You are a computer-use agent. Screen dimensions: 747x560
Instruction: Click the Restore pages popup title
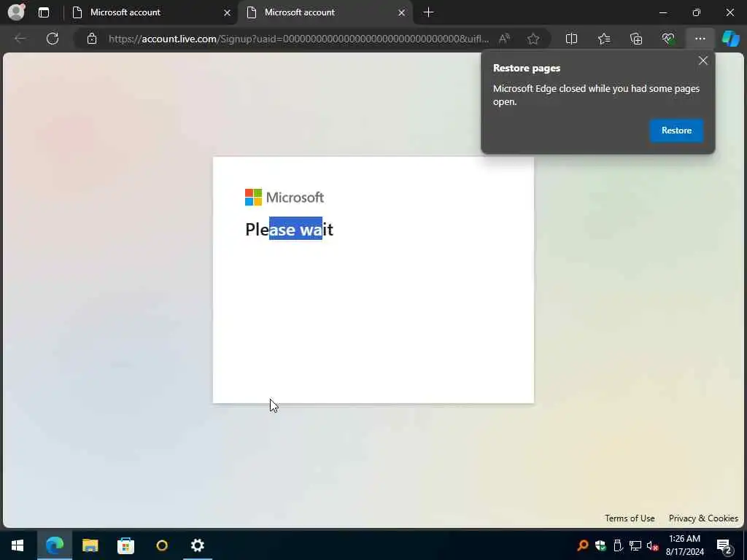point(527,68)
